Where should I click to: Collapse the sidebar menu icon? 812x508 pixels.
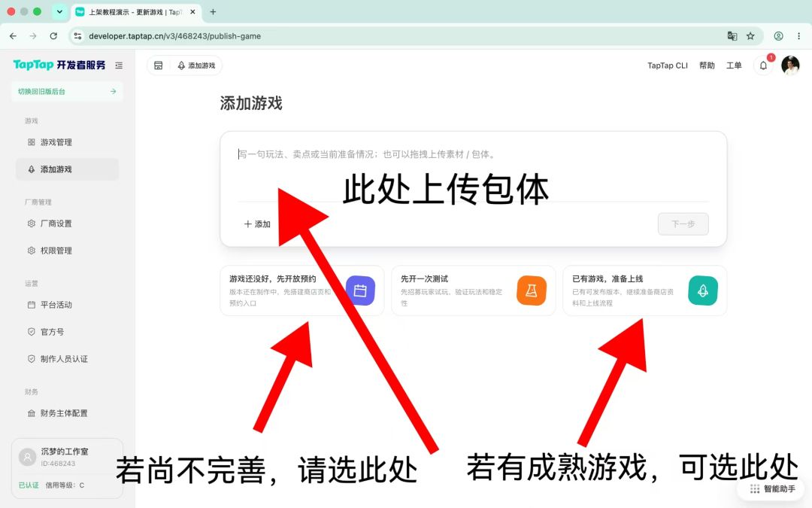pos(119,65)
